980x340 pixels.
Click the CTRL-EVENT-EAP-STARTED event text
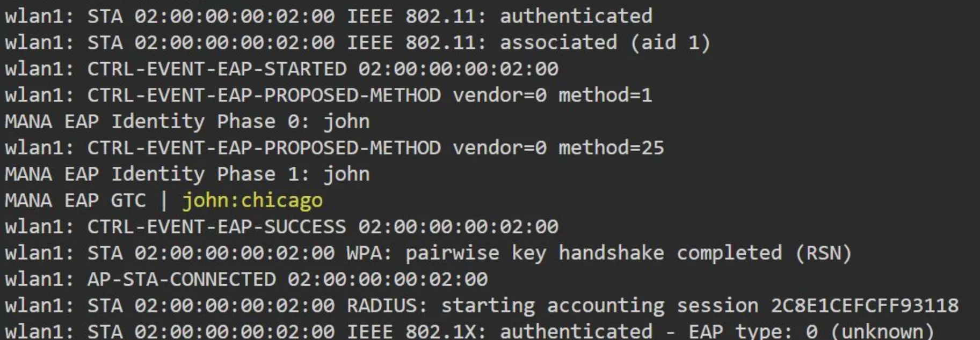pyautogui.click(x=217, y=69)
